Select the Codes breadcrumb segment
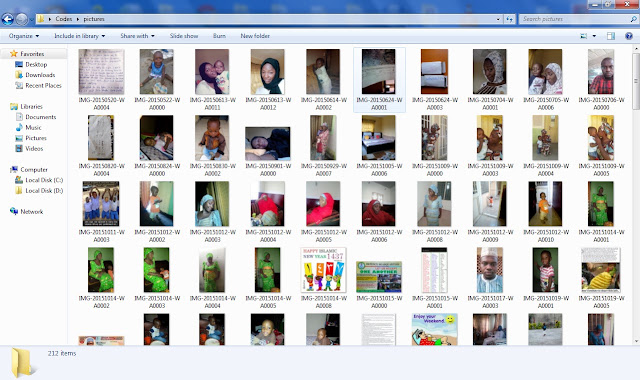This screenshot has width=640, height=380. pyautogui.click(x=64, y=19)
